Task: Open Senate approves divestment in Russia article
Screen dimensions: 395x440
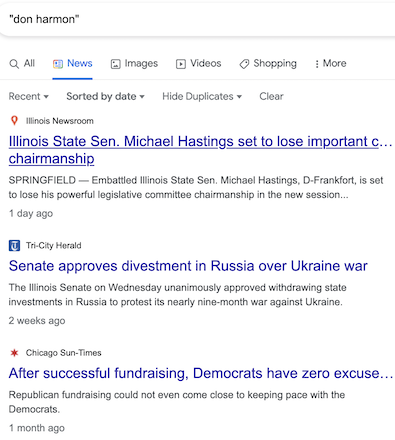Action: (188, 266)
